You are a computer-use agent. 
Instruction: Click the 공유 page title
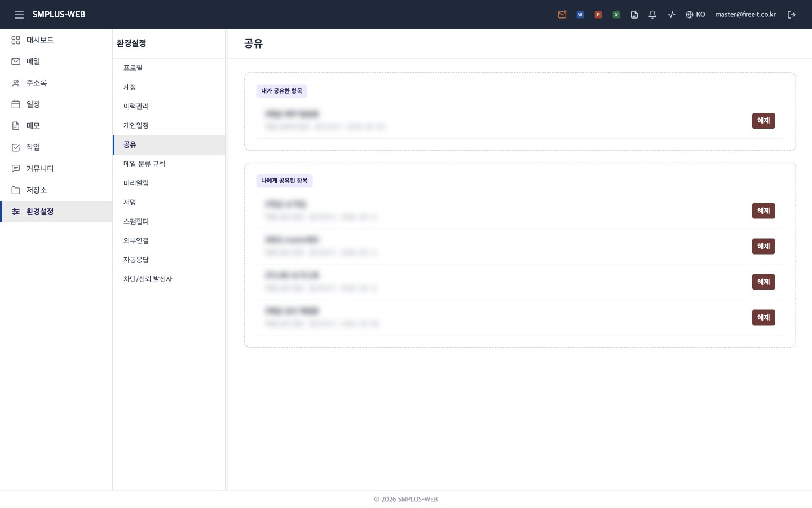point(253,43)
